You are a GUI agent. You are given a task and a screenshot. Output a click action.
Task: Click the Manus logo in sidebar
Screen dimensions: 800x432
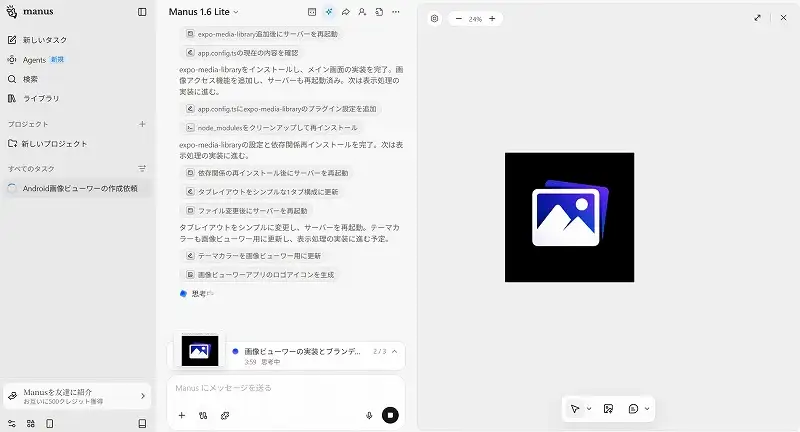tap(30, 11)
